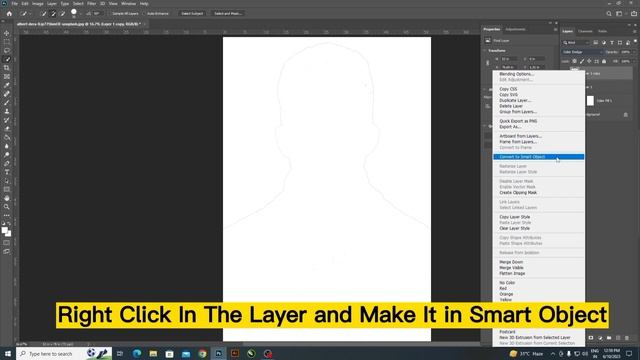
Task: Select the Crop tool
Action: tap(7, 68)
